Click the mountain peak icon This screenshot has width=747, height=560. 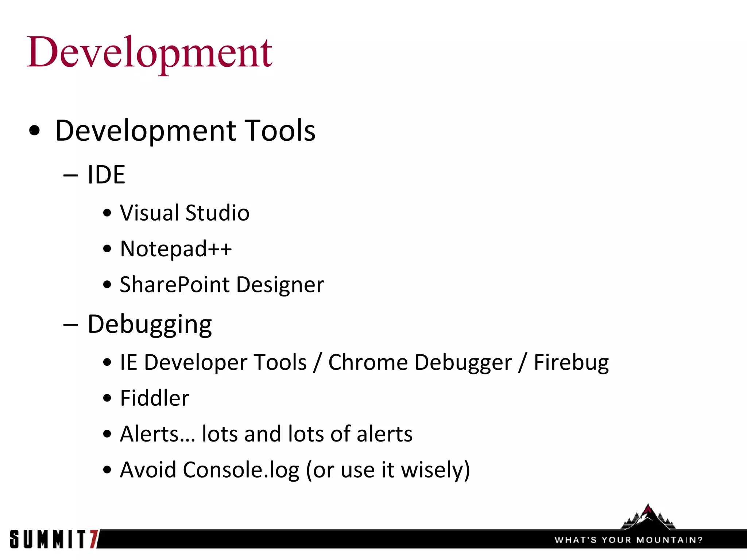tap(648, 518)
